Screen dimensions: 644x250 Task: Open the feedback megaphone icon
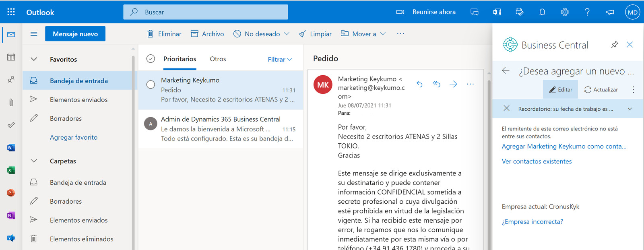pyautogui.click(x=610, y=12)
